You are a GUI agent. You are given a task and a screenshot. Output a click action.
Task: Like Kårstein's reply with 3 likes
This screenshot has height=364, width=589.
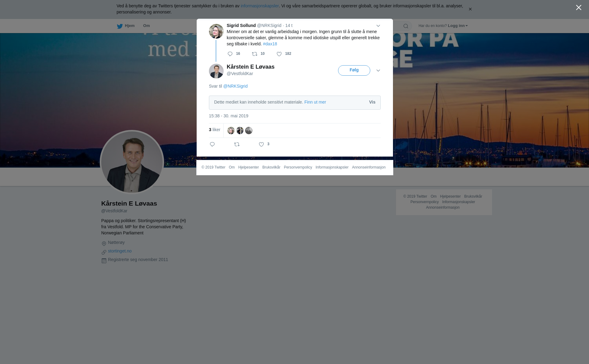[261, 144]
